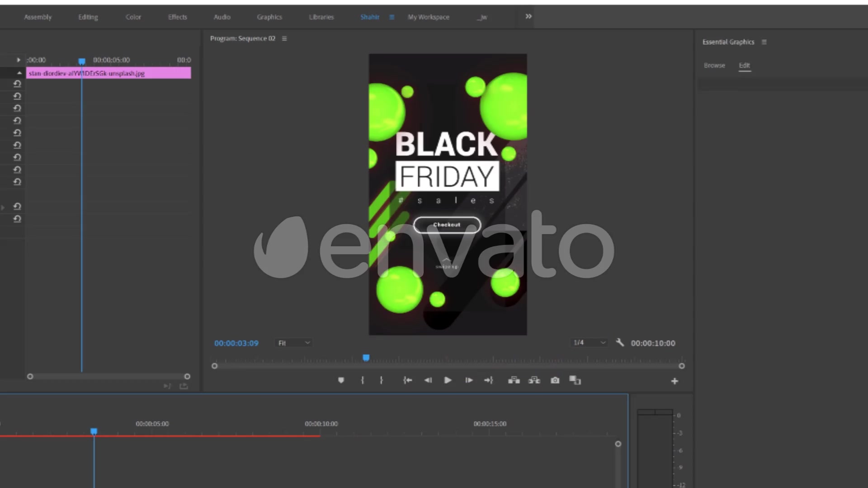The height and width of the screenshot is (488, 868).
Task: Click the timeline vertical scroll handle
Action: click(x=618, y=444)
